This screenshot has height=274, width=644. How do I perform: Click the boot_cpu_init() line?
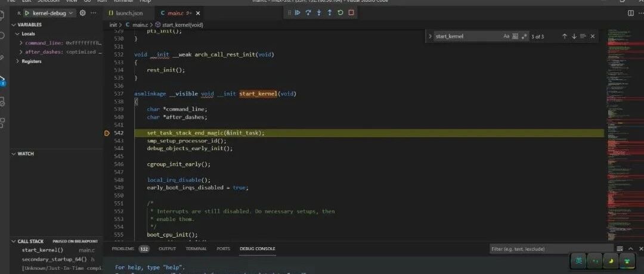(x=172, y=235)
